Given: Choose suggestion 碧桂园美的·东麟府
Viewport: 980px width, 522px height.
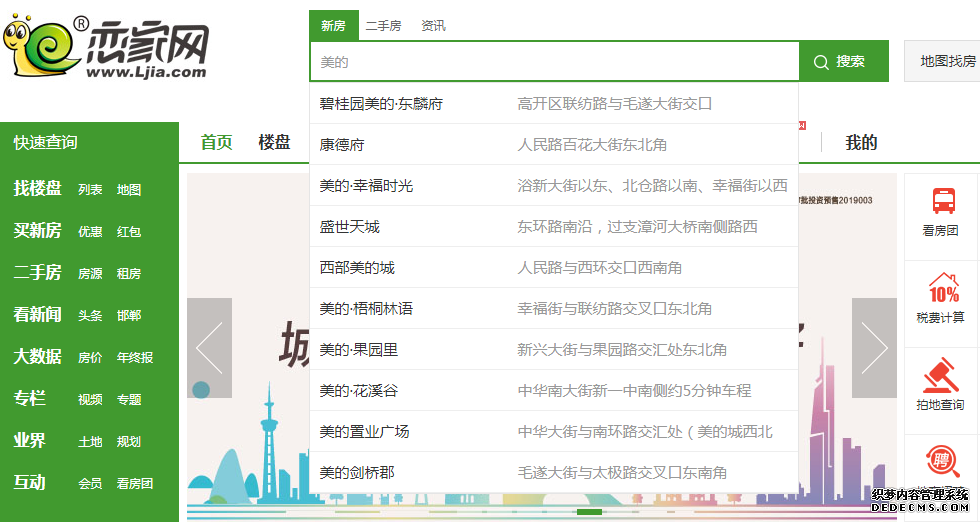Looking at the screenshot, I should coord(554,103).
